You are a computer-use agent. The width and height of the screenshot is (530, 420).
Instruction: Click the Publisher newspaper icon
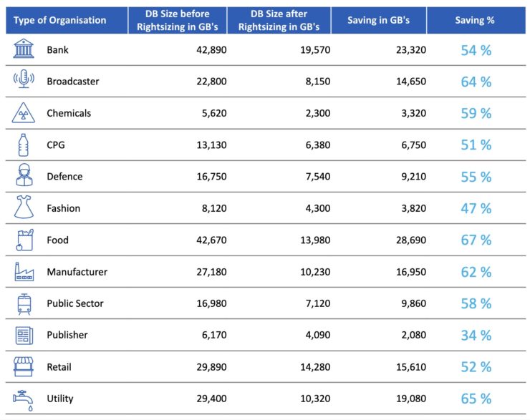(x=24, y=335)
